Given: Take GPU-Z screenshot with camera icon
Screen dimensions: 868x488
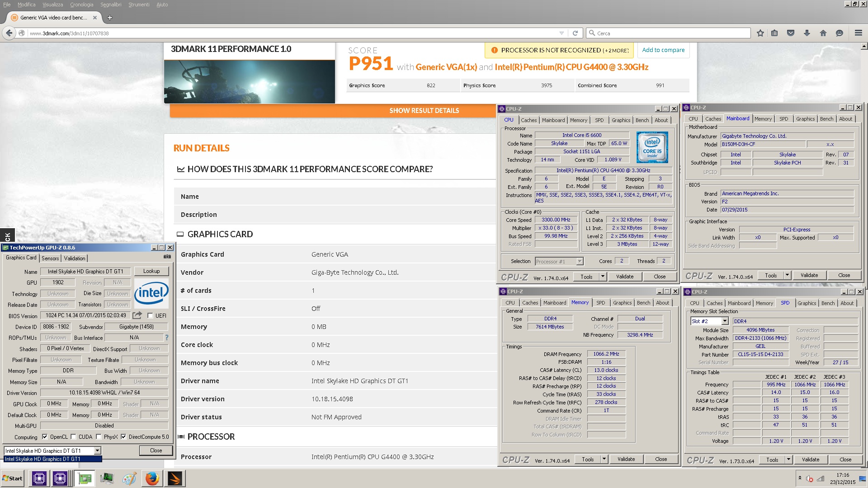Looking at the screenshot, I should coord(167,257).
